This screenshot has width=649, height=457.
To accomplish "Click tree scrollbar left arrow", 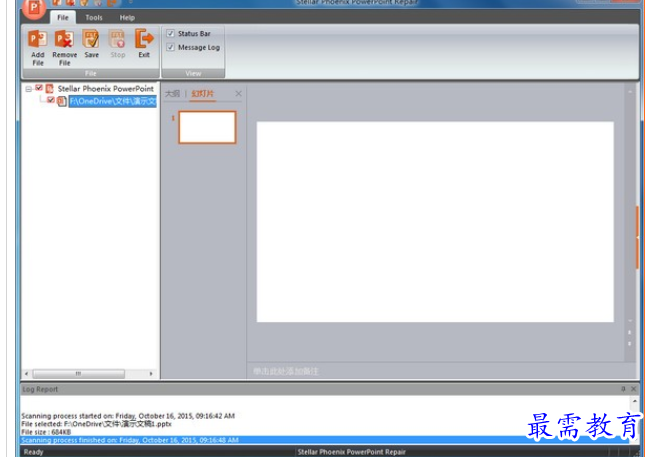I will pyautogui.click(x=26, y=374).
